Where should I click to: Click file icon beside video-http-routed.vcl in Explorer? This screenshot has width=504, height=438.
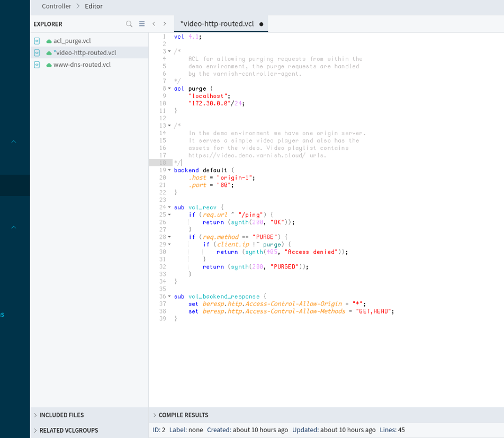pos(37,53)
